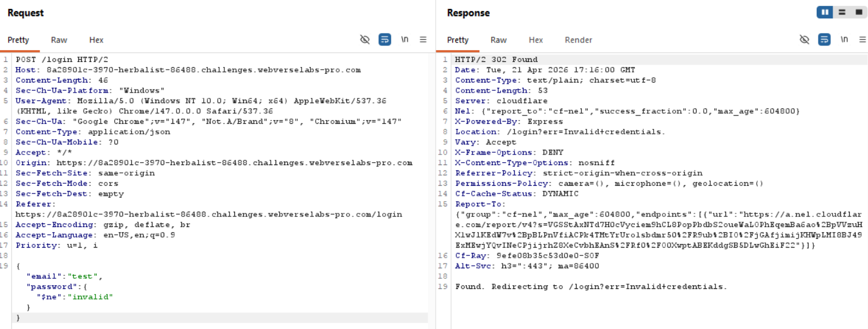Toggle word wrap icon in Response panel
This screenshot has height=329, width=868.
(x=824, y=40)
